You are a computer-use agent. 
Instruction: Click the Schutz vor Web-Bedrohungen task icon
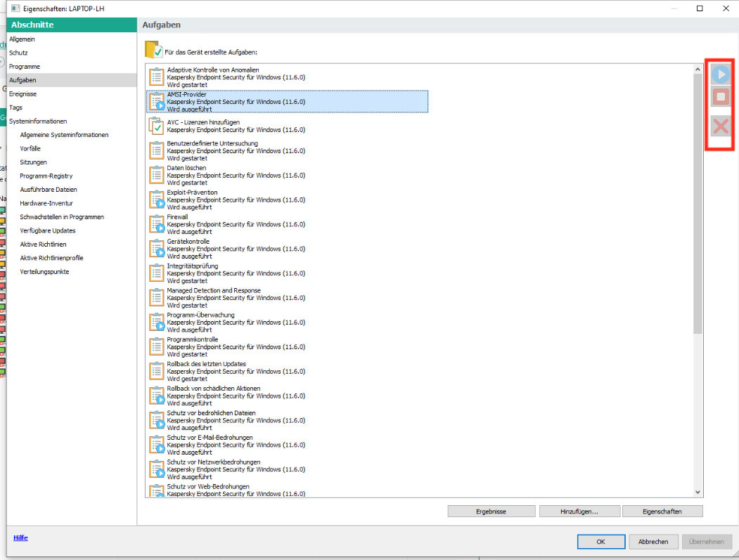point(157,490)
